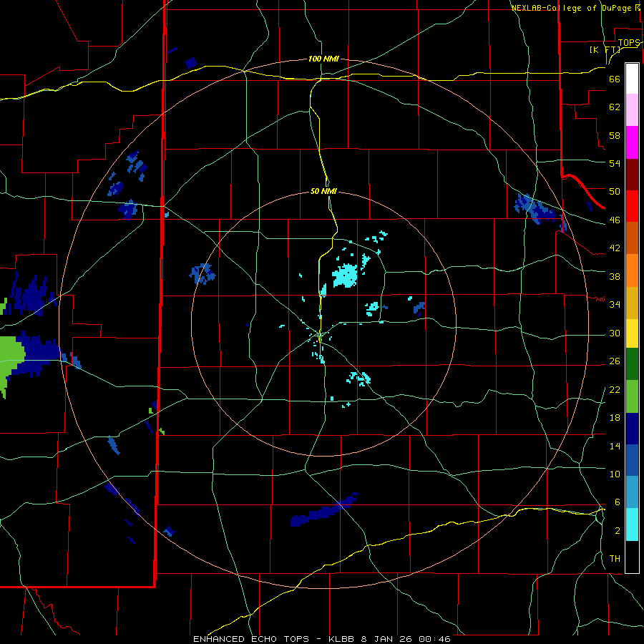Image resolution: width=644 pixels, height=644 pixels.
Task: Click the legend value '18'
Action: (x=615, y=418)
